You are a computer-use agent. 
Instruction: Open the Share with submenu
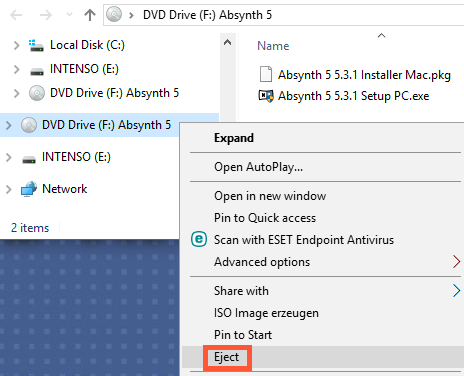tap(241, 291)
